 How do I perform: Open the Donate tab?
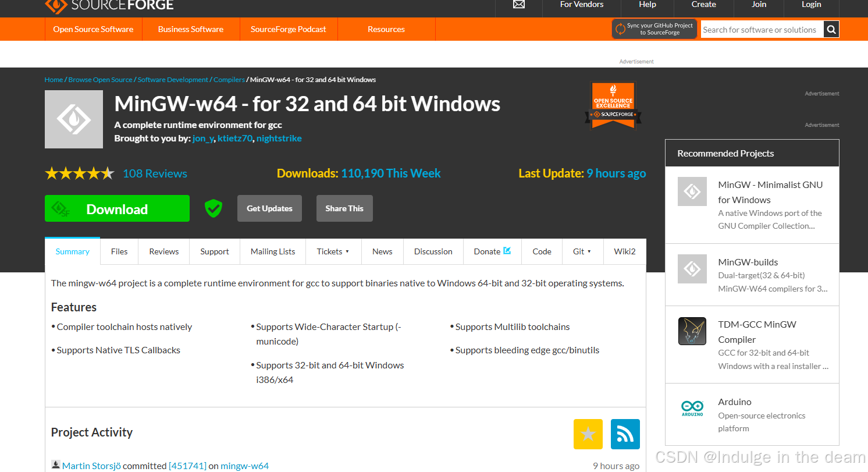pyautogui.click(x=492, y=251)
